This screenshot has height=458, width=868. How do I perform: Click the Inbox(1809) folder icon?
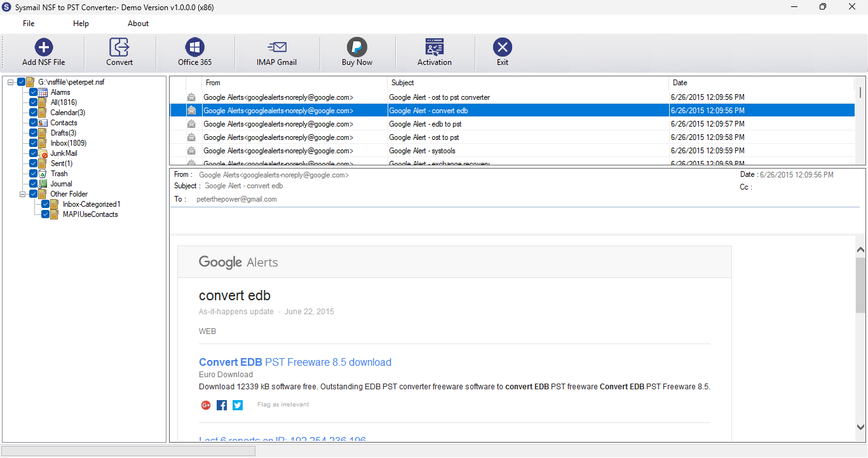pyautogui.click(x=43, y=143)
